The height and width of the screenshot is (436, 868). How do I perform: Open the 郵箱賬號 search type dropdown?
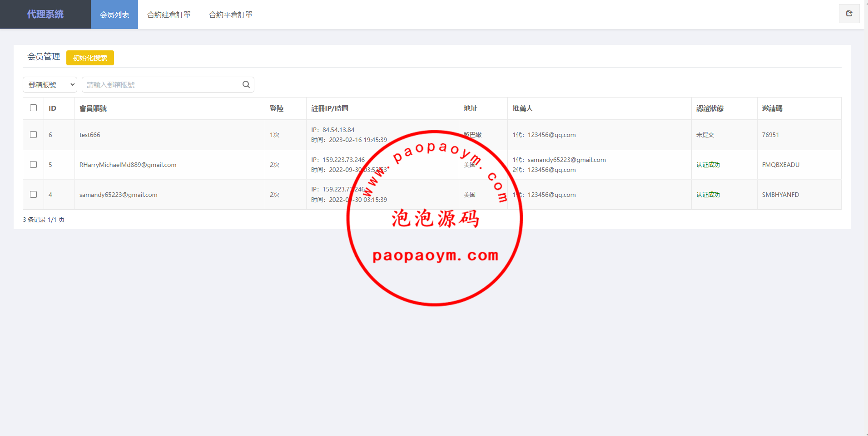50,84
